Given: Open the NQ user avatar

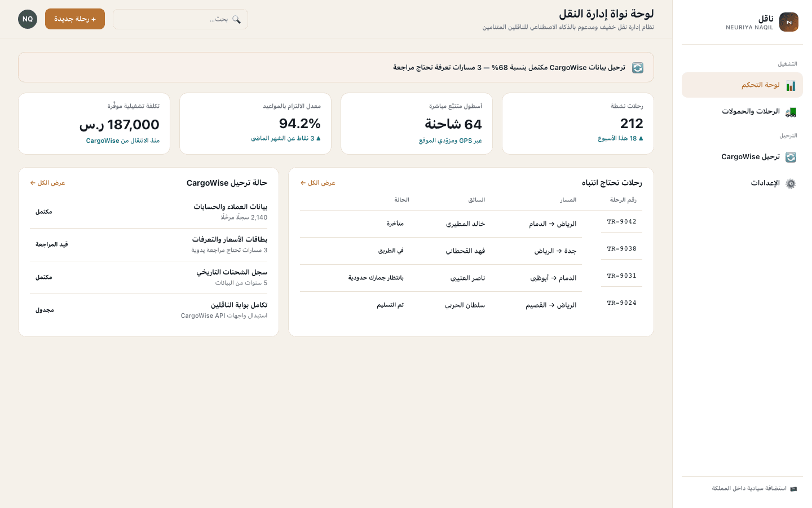Looking at the screenshot, I should point(28,19).
